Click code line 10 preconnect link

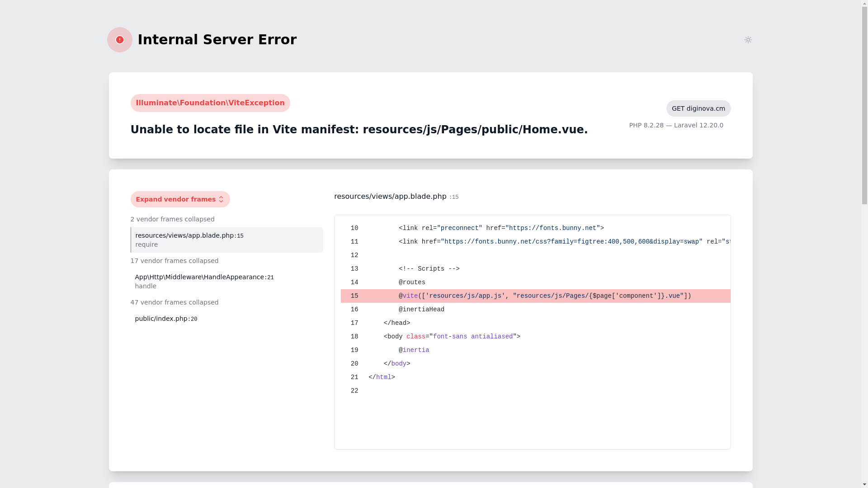point(501,228)
